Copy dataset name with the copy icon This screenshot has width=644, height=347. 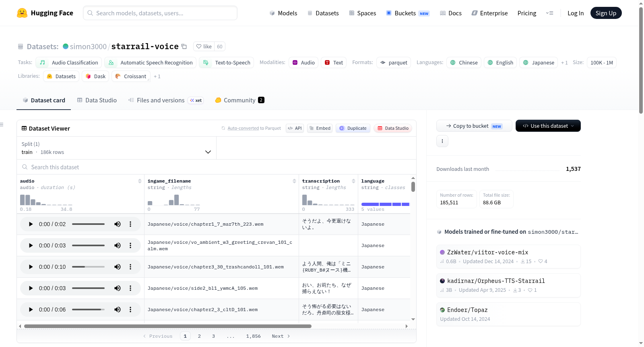pos(184,46)
